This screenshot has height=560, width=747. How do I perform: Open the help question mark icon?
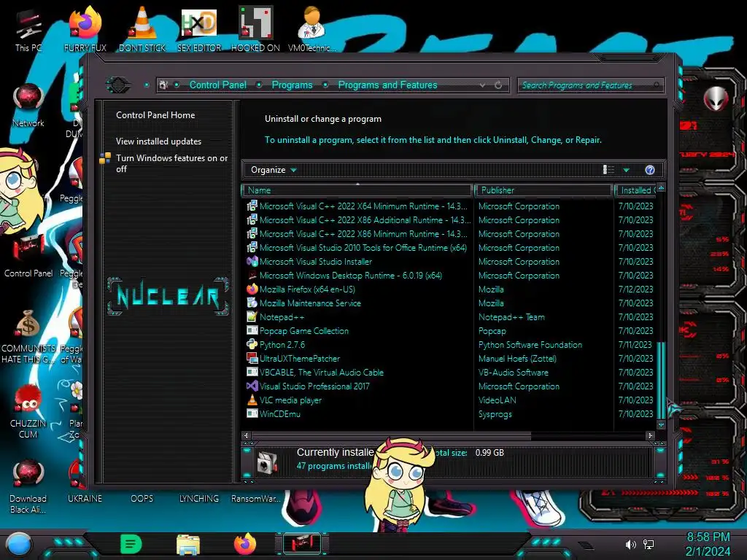click(650, 170)
